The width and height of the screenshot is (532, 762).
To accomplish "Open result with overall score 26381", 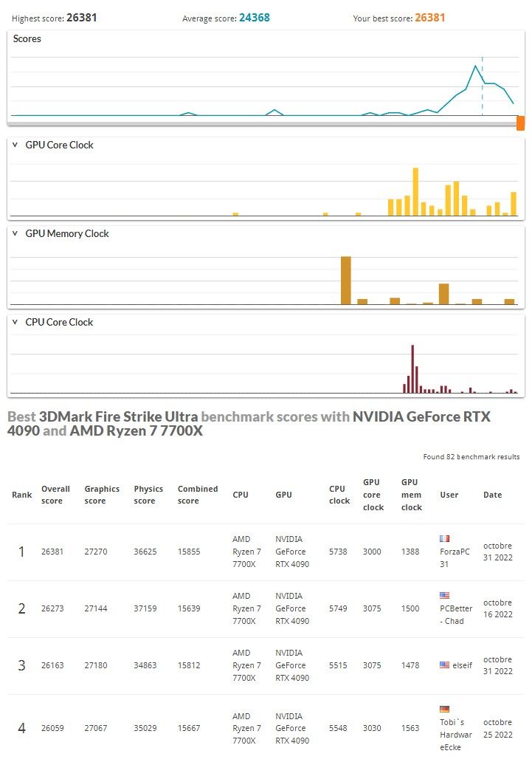I will (x=52, y=552).
